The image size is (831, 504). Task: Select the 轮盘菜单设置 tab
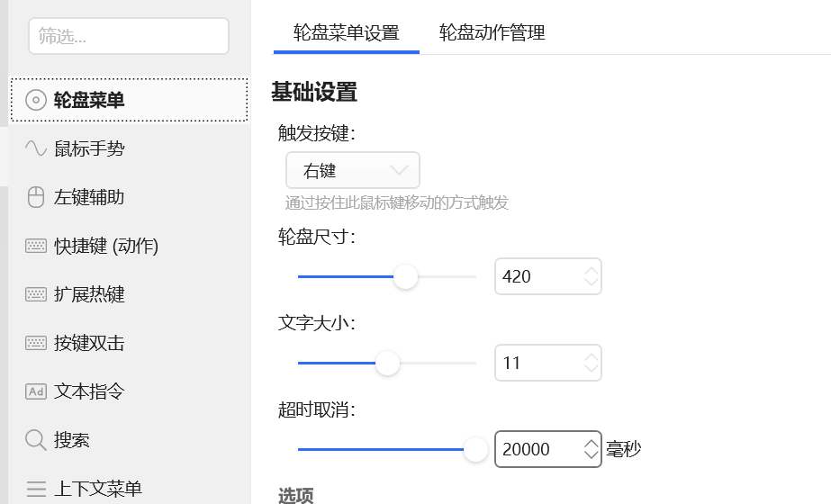click(346, 33)
